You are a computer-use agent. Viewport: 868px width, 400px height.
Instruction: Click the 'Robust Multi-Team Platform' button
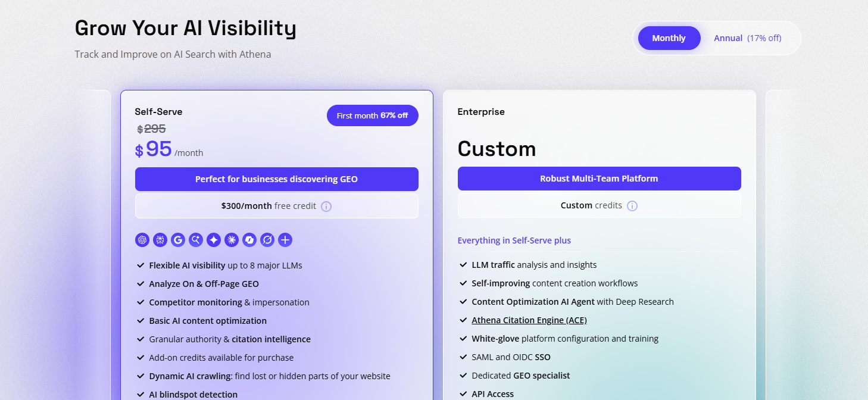tap(599, 179)
